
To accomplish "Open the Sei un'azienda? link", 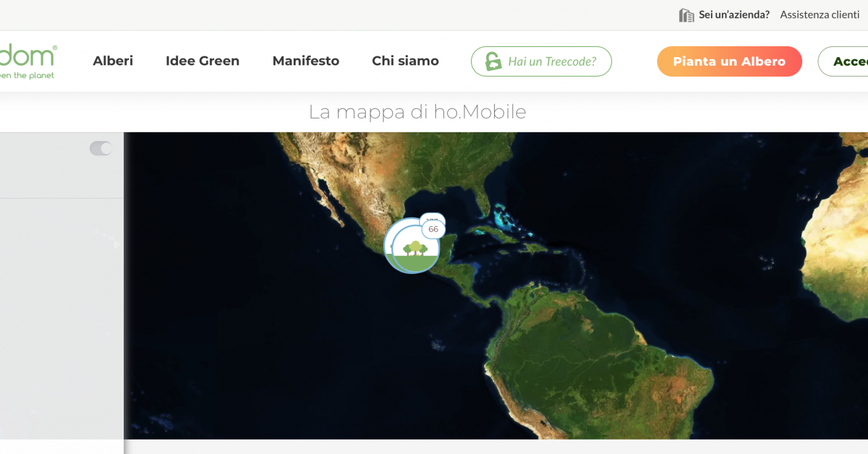I will tap(734, 14).
